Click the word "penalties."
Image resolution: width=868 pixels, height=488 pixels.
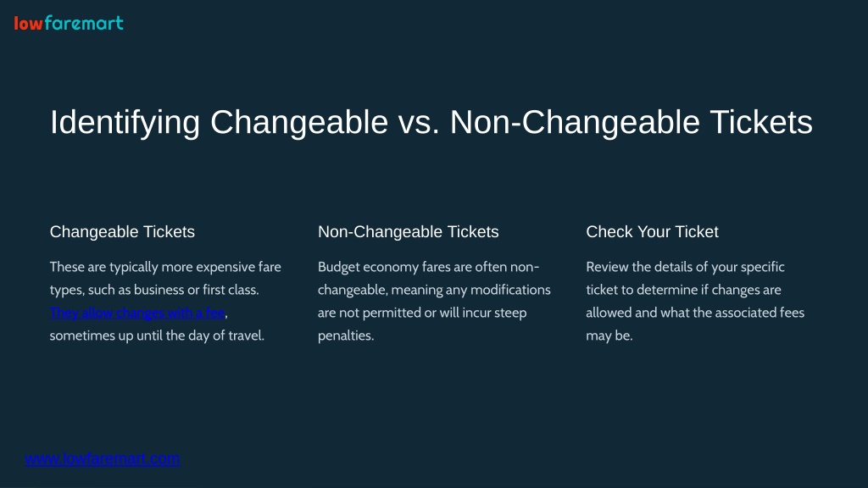point(346,335)
